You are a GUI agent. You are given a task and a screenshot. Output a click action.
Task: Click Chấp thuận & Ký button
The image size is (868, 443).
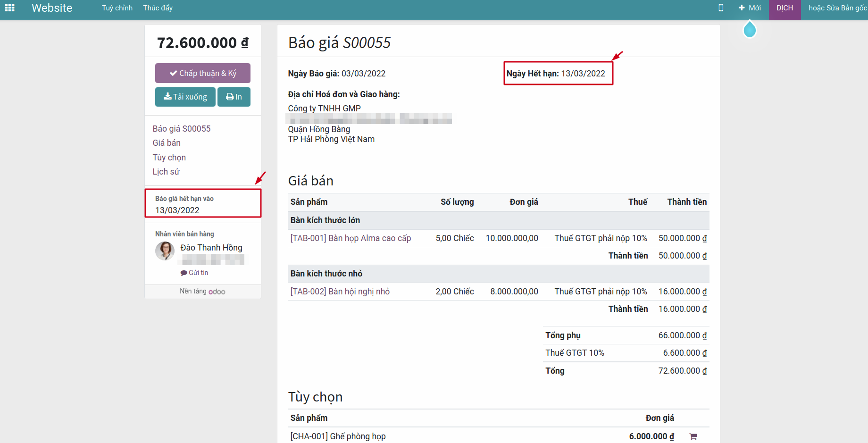[x=203, y=73]
